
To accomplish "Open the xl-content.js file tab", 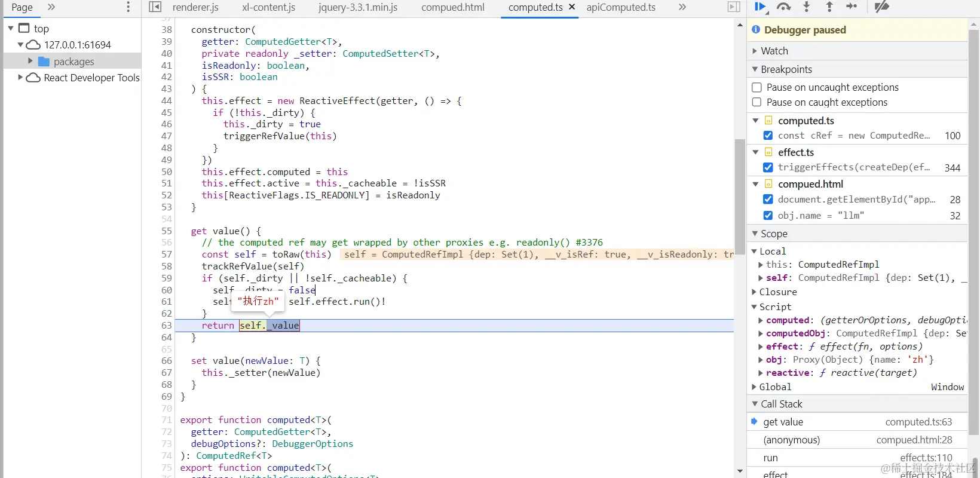I will pos(269,7).
